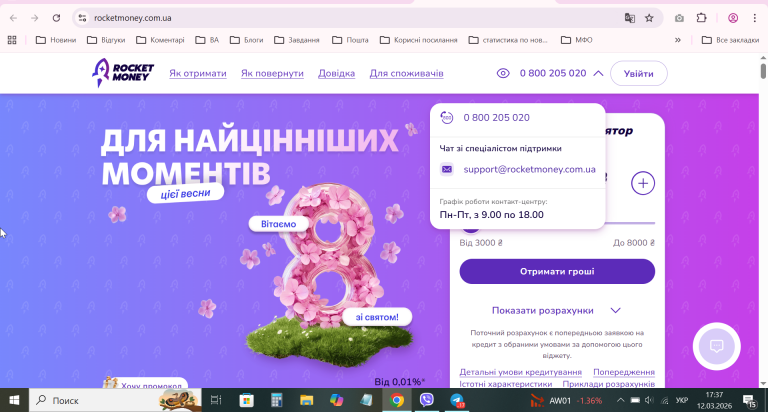Bookmark this page with the star
This screenshot has height=412, width=768.
point(649,18)
